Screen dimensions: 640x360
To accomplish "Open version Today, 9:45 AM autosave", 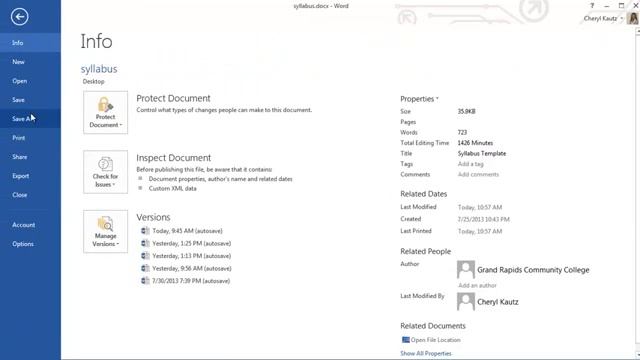I will [182, 231].
